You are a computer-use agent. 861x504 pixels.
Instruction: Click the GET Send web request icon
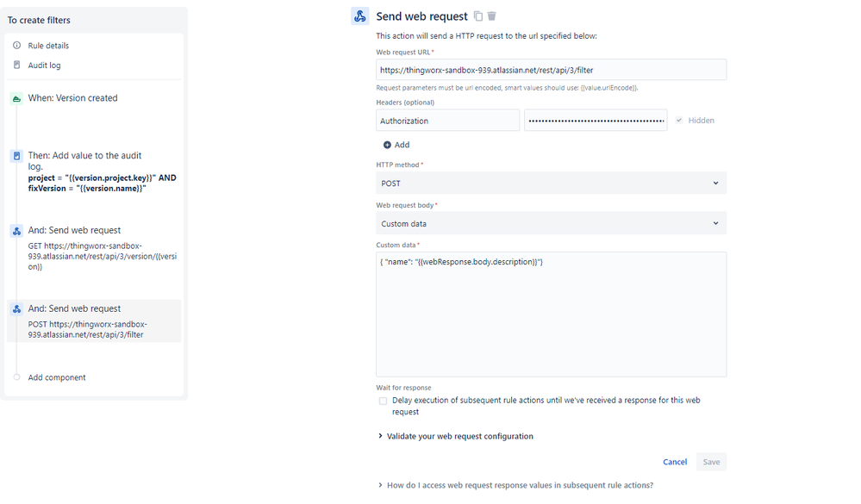pos(16,231)
